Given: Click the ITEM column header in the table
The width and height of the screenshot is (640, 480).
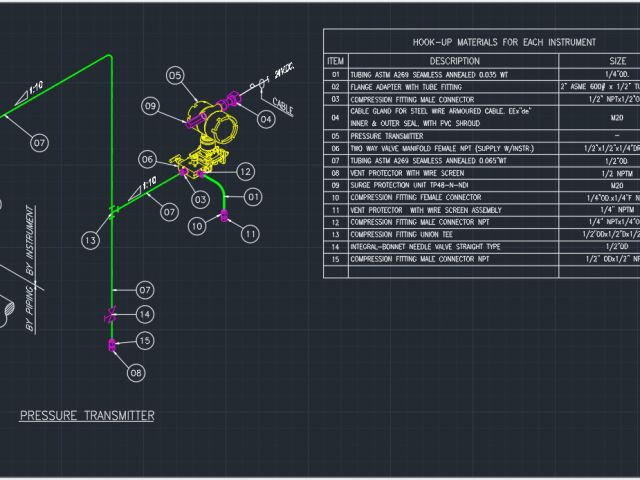Looking at the screenshot, I should 336,61.
